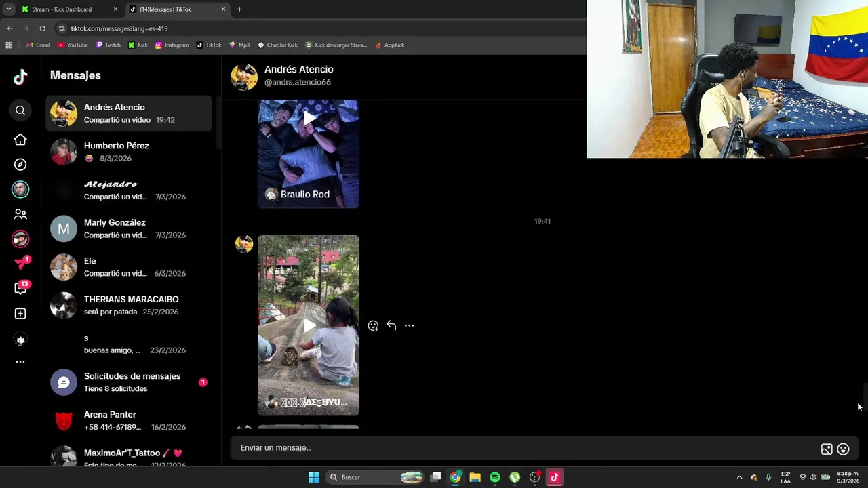Open Alejandro conversation
This screenshot has width=868, height=488.
click(129, 190)
